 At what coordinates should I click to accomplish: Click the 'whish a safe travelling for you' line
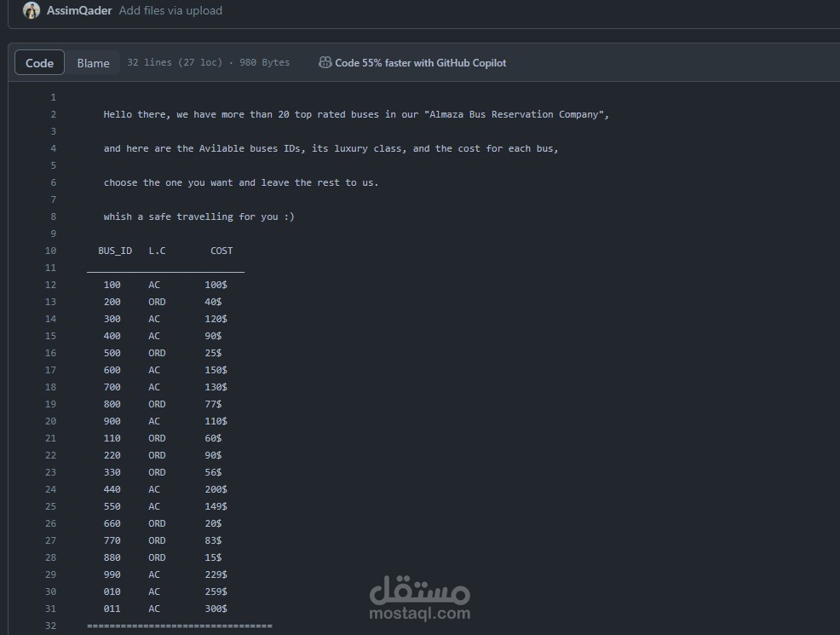click(x=198, y=216)
